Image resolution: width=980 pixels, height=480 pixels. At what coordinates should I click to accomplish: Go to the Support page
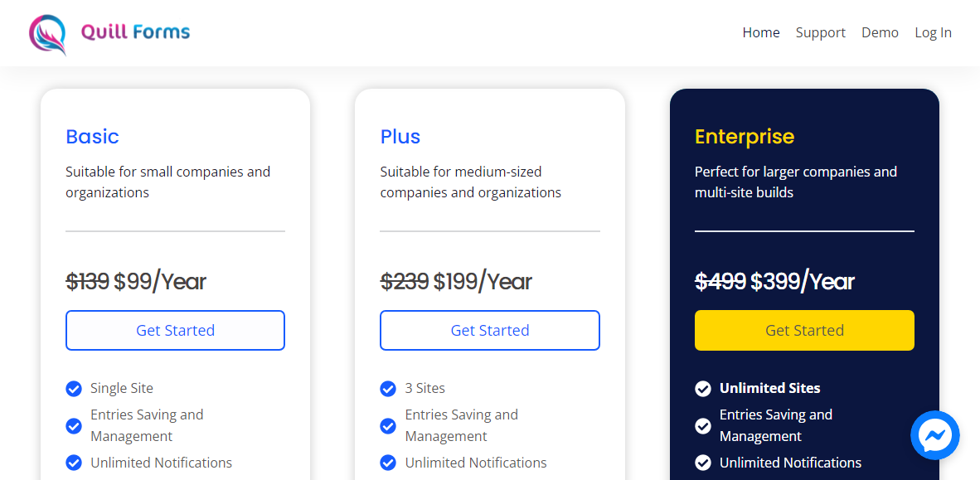click(820, 32)
